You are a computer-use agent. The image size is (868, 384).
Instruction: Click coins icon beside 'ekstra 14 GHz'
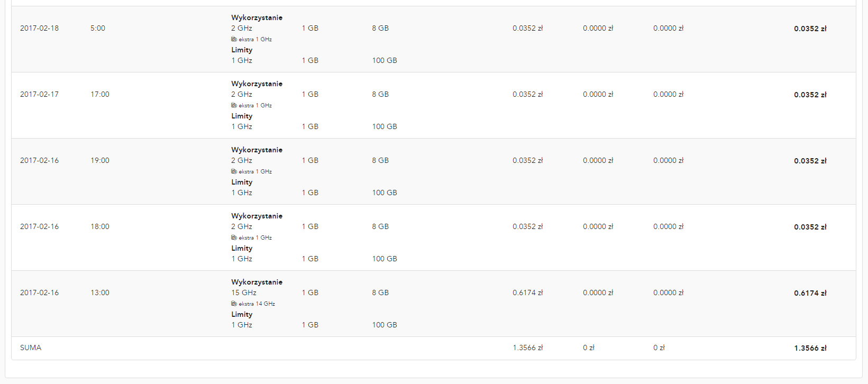[x=234, y=304]
